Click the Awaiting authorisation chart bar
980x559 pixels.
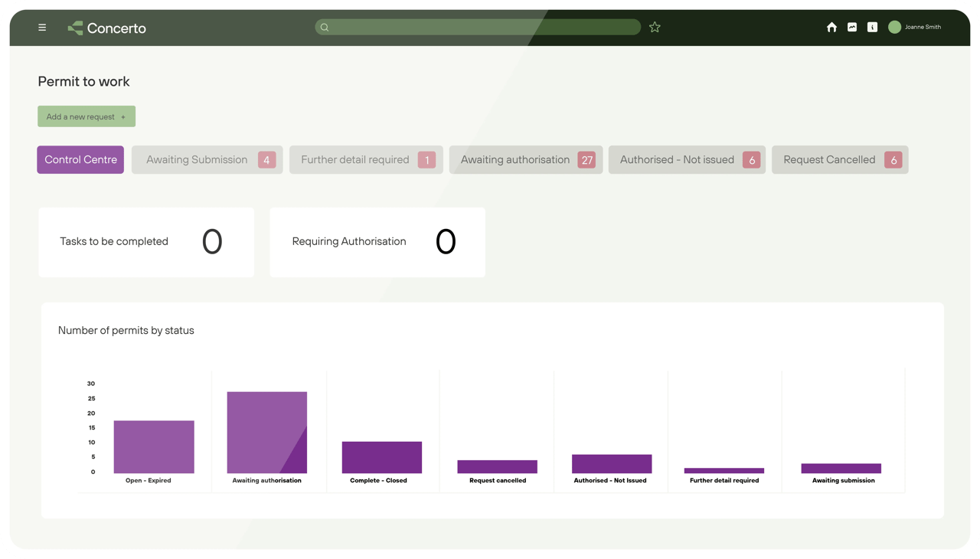267,433
